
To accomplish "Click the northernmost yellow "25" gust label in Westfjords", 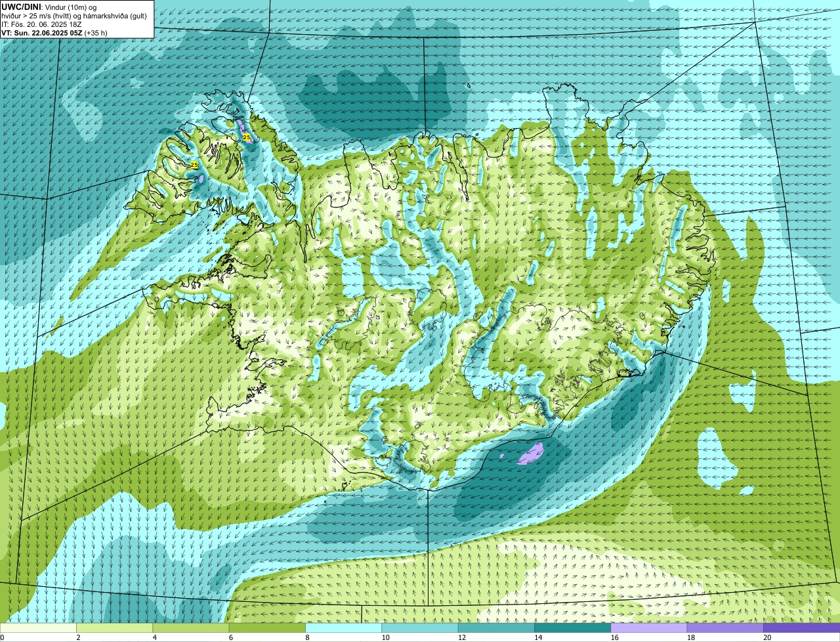I will [x=247, y=137].
